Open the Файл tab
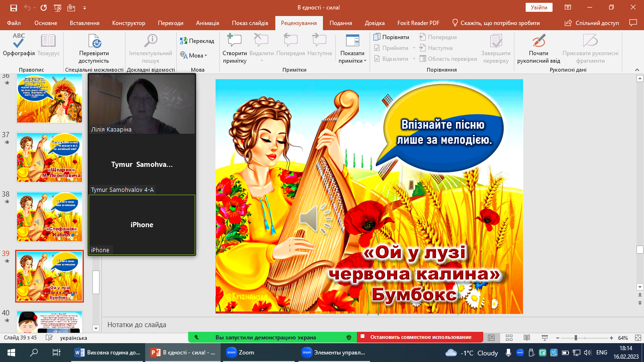Viewport: 644px width, 362px height. point(14,23)
